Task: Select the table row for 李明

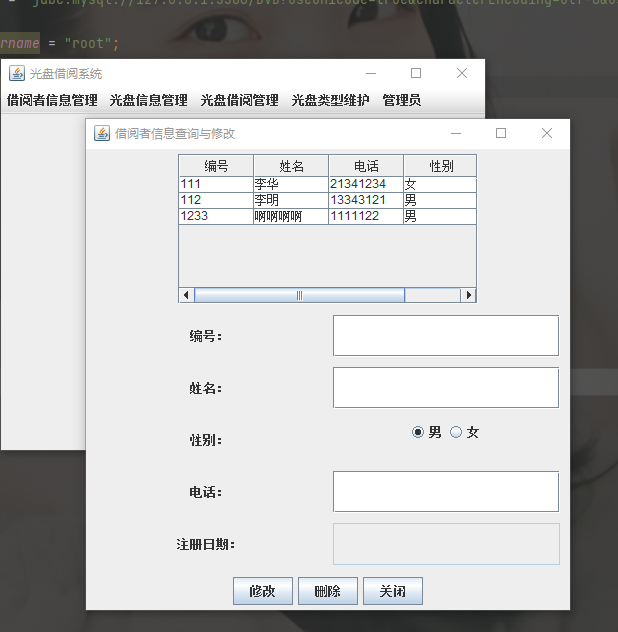Action: (x=327, y=200)
